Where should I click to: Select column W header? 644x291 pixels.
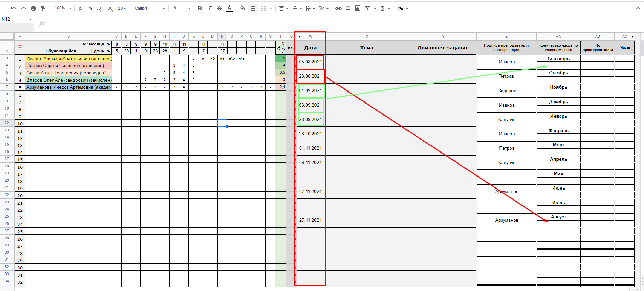click(310, 36)
